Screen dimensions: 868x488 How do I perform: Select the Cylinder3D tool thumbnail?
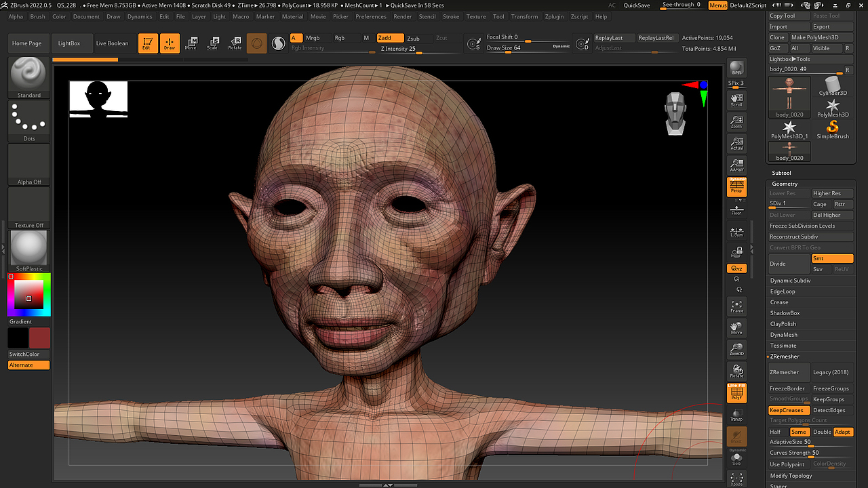pos(832,85)
